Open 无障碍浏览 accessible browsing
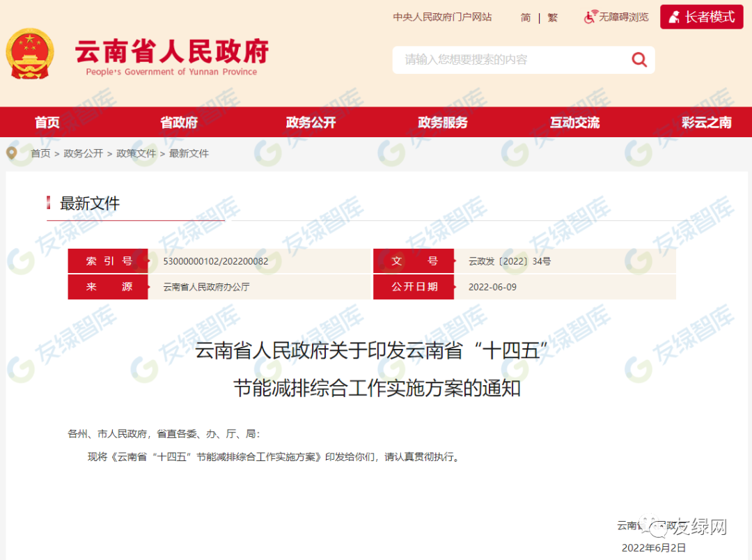 pyautogui.click(x=623, y=17)
